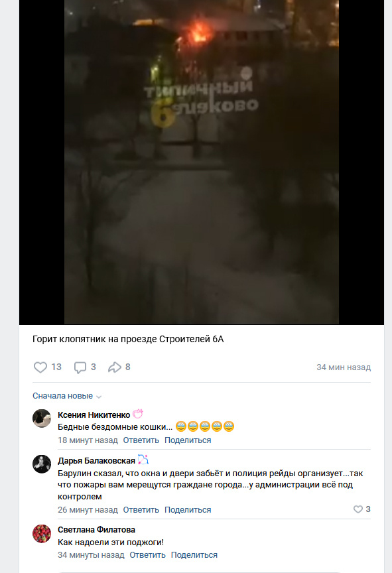Click the chevron beside Сначала новые
This screenshot has width=392, height=573.
tap(99, 397)
